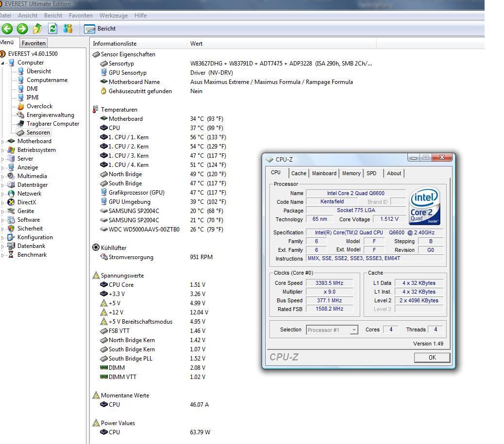
Task: Open the Ansicht menu
Action: point(28,16)
